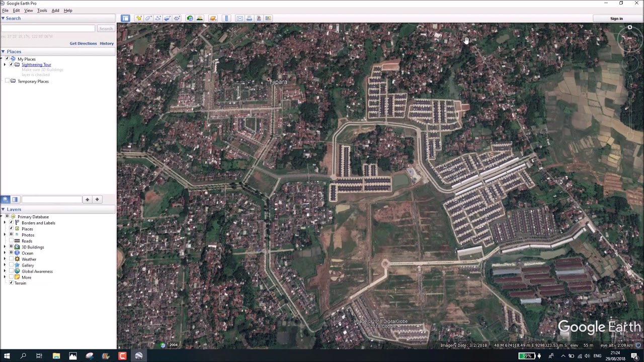Expand the Sightseeing Tour folder
The height and width of the screenshot is (362, 644).
click(5, 65)
